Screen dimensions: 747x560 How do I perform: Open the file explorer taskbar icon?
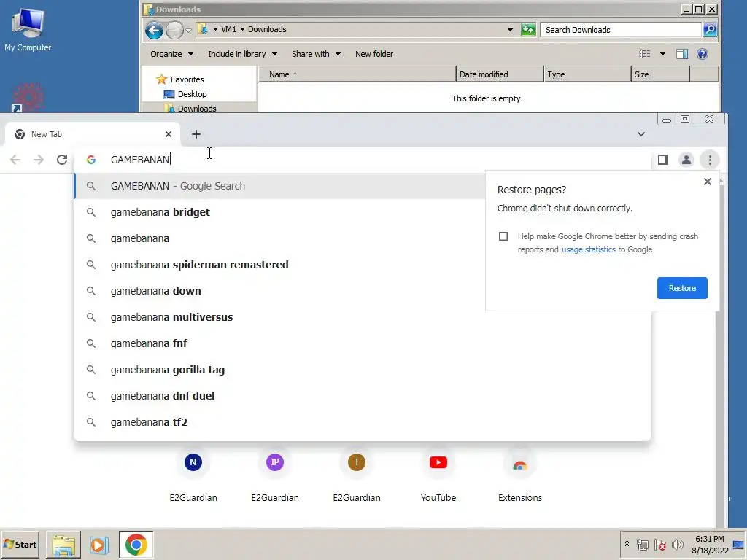coord(63,544)
